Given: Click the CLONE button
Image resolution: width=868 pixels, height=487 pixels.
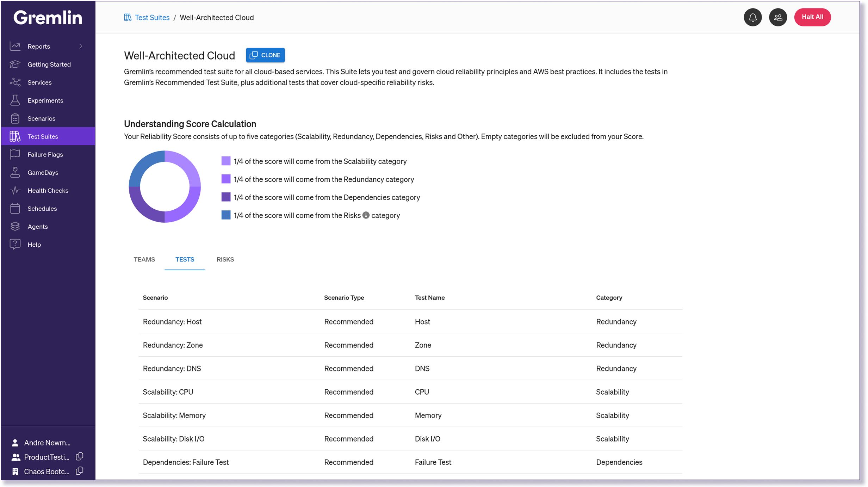Looking at the screenshot, I should click(x=265, y=55).
